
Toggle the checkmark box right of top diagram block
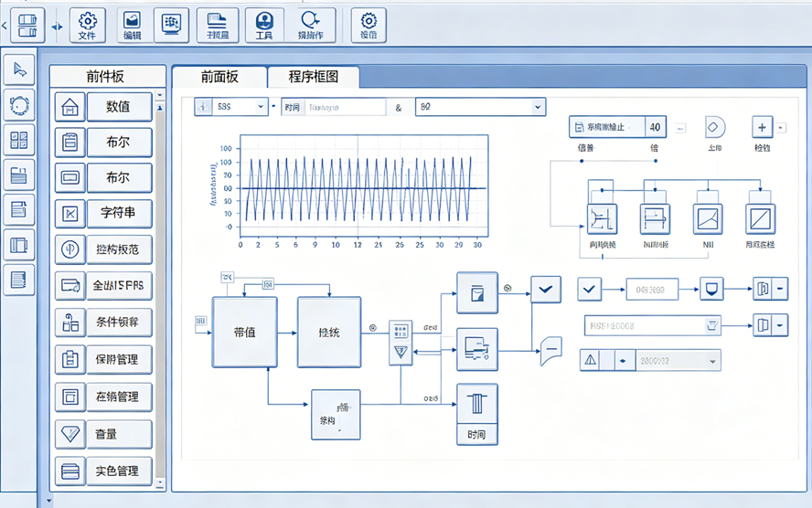coord(547,291)
